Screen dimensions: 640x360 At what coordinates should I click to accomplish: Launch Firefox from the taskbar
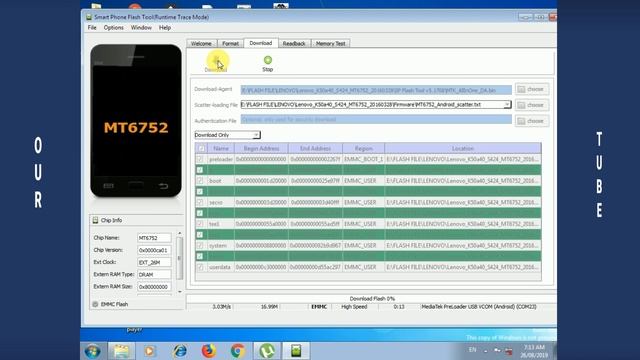pyautogui.click(x=209, y=351)
